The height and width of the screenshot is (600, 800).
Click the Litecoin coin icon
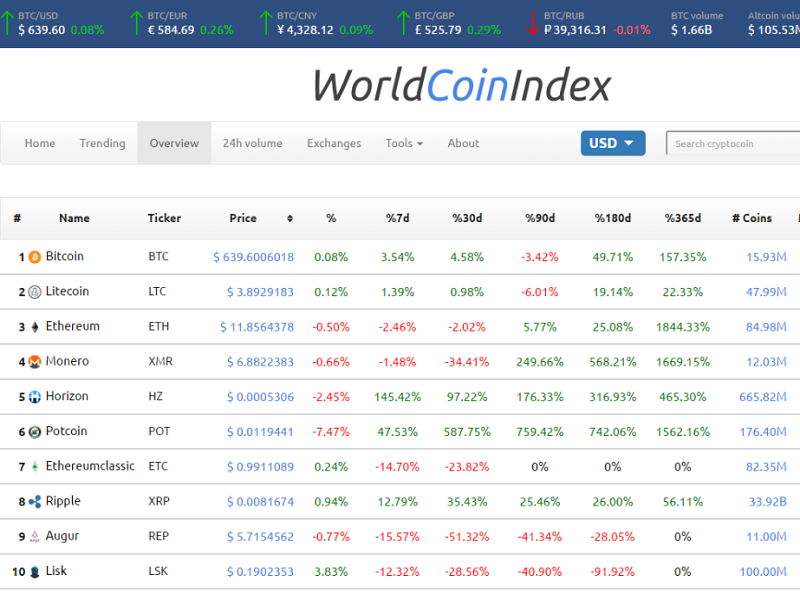click(34, 292)
